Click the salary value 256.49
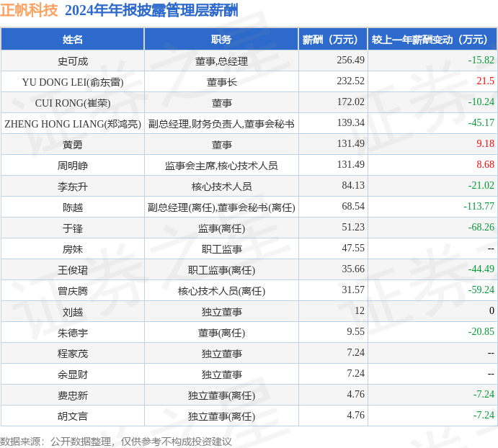Viewport: 498px width, 448px height. (351, 60)
